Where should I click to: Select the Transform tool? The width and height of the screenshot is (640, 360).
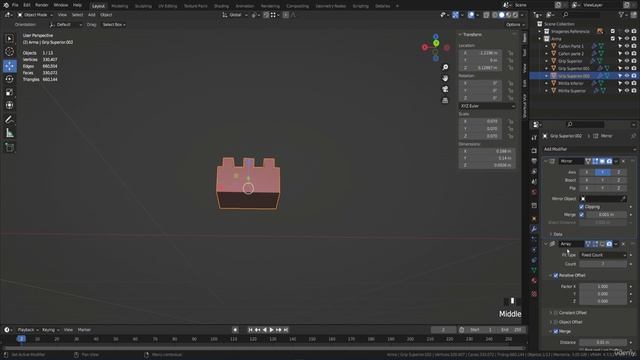click(9, 105)
